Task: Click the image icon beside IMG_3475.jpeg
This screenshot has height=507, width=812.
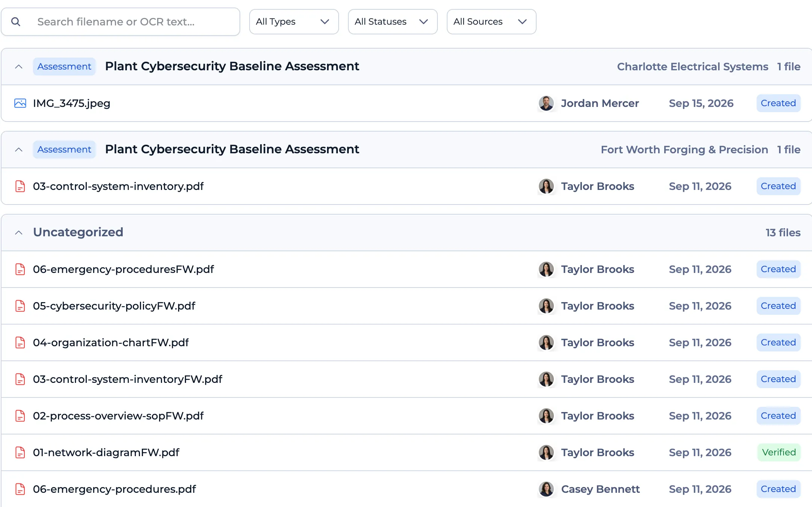Action: click(20, 103)
